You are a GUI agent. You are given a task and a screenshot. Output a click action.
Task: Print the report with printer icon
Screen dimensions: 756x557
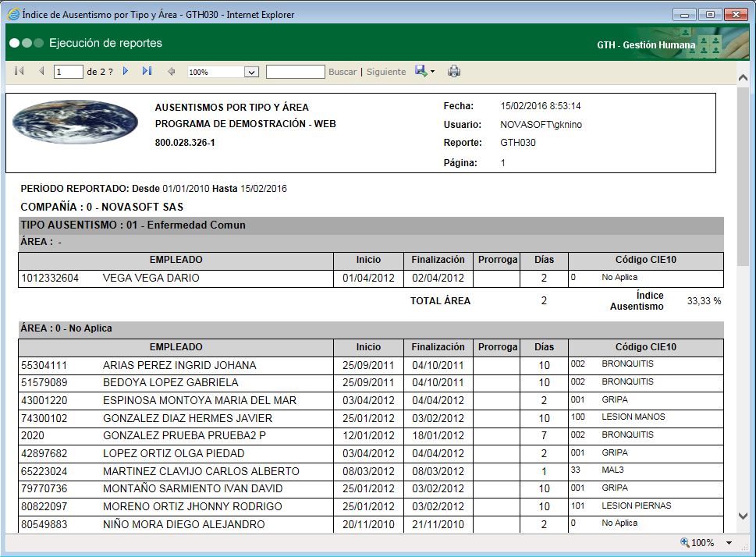[x=454, y=71]
